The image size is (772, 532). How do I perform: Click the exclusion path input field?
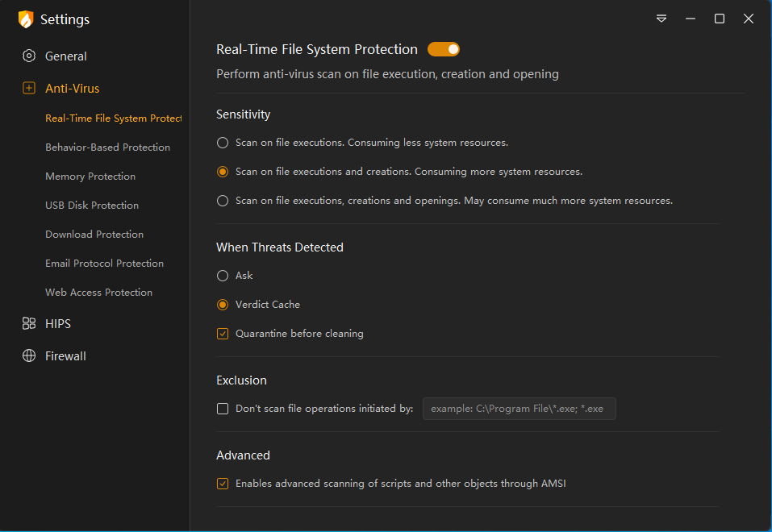pos(519,409)
